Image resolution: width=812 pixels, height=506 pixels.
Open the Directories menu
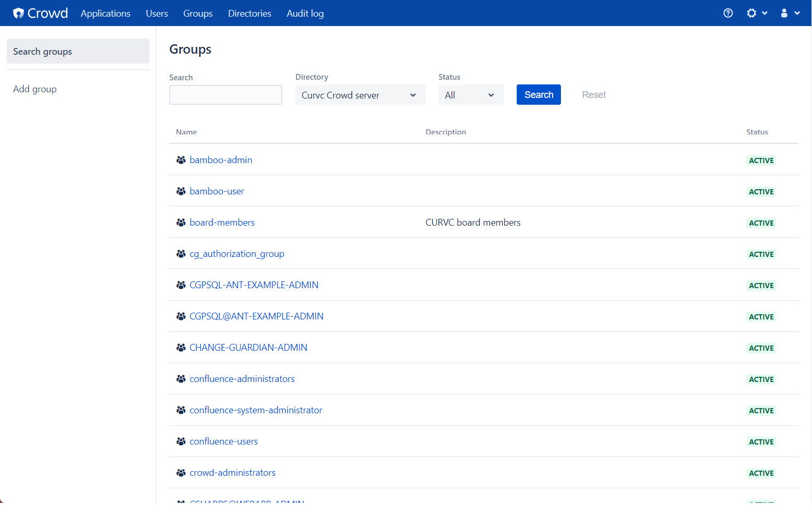(x=249, y=13)
